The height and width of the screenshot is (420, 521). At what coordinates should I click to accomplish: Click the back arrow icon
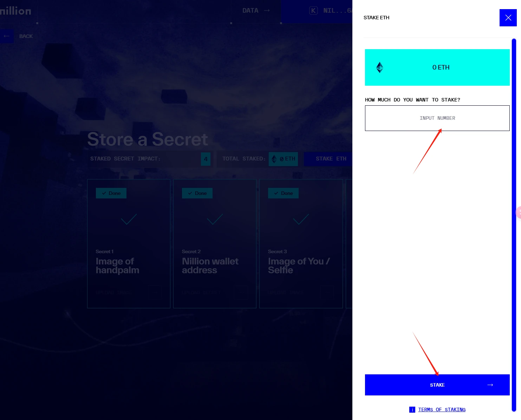click(6, 36)
